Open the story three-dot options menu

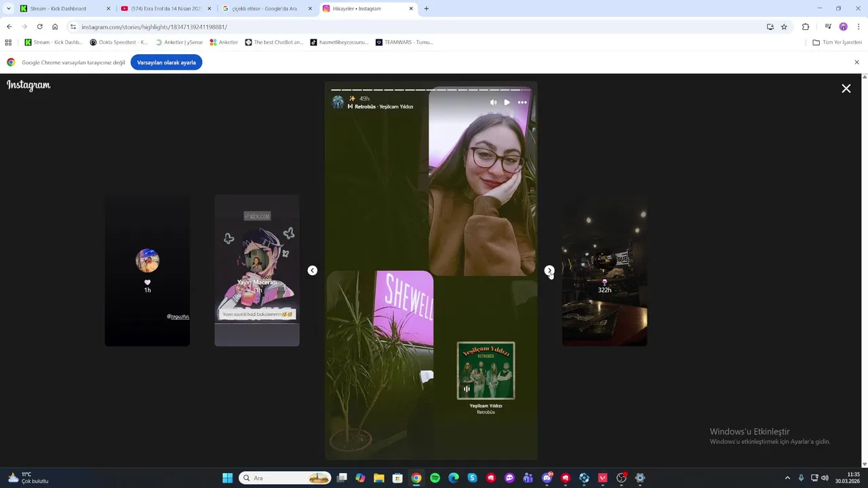[x=522, y=102]
